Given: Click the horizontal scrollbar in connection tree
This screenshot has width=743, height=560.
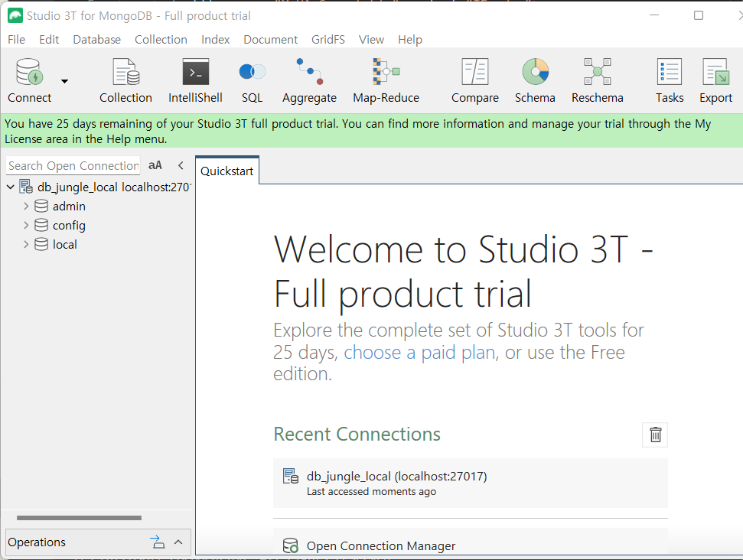Looking at the screenshot, I should tap(79, 518).
